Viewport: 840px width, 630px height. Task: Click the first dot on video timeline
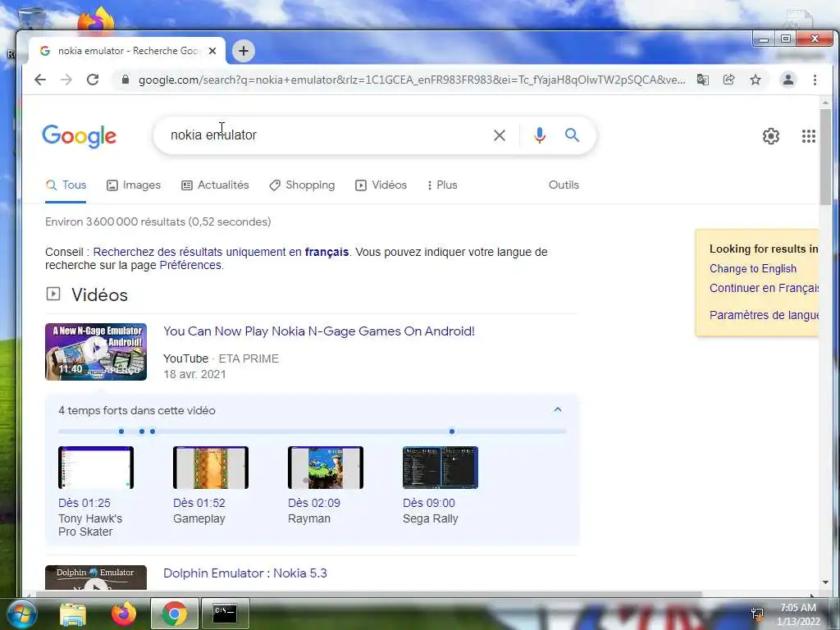pyautogui.click(x=121, y=431)
